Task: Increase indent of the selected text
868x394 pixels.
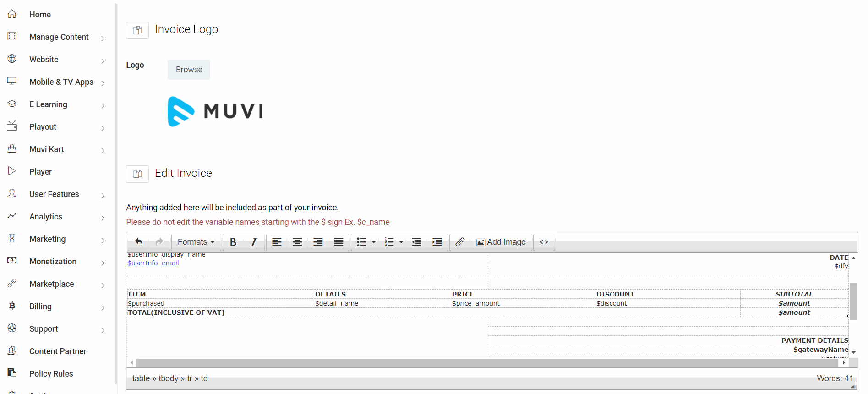Action: point(437,242)
